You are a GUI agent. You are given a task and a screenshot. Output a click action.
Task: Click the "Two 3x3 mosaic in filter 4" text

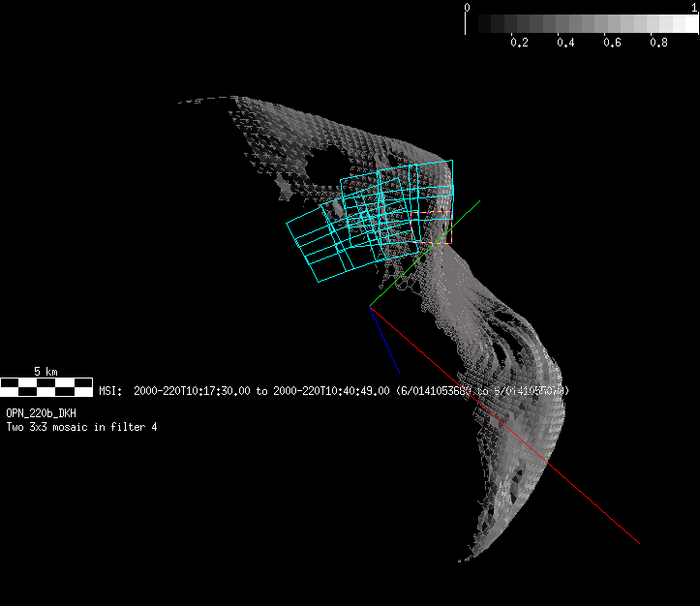point(81,427)
